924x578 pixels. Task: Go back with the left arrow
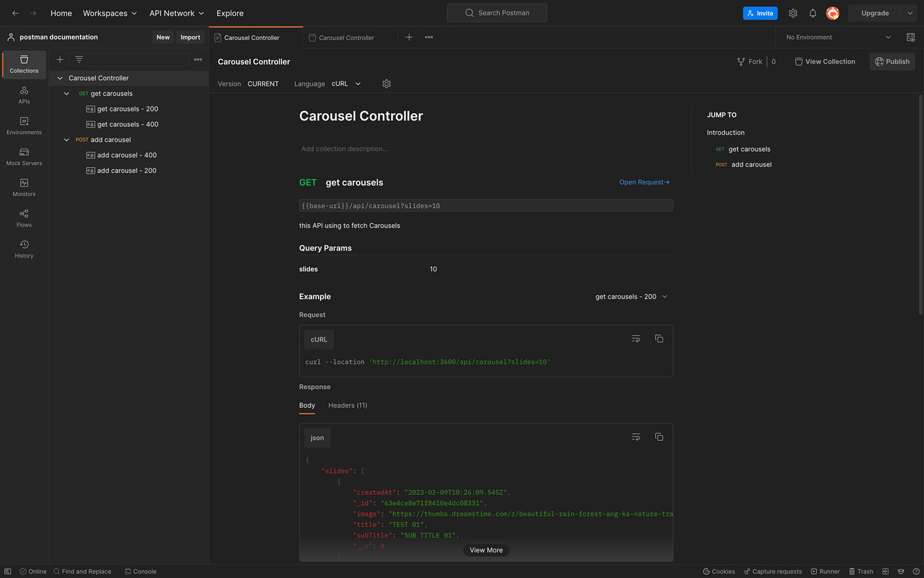click(x=15, y=13)
